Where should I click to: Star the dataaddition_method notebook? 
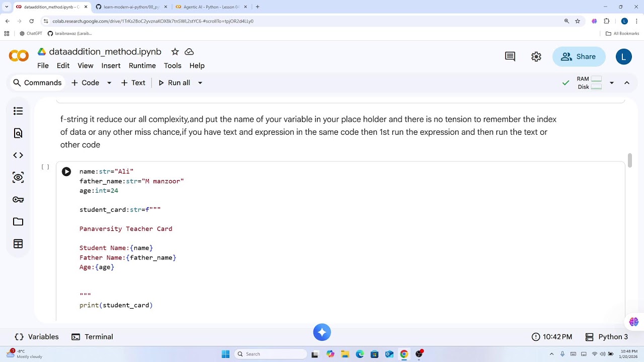(x=175, y=52)
